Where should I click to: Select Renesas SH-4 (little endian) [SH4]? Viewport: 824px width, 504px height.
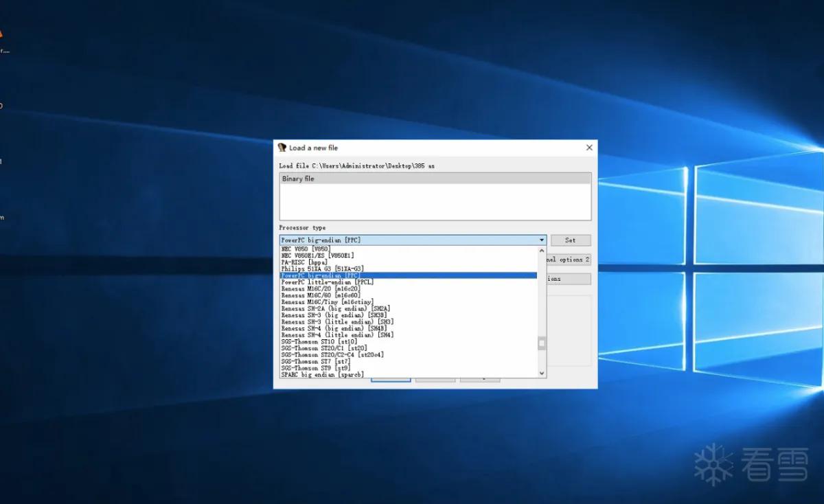(409, 335)
